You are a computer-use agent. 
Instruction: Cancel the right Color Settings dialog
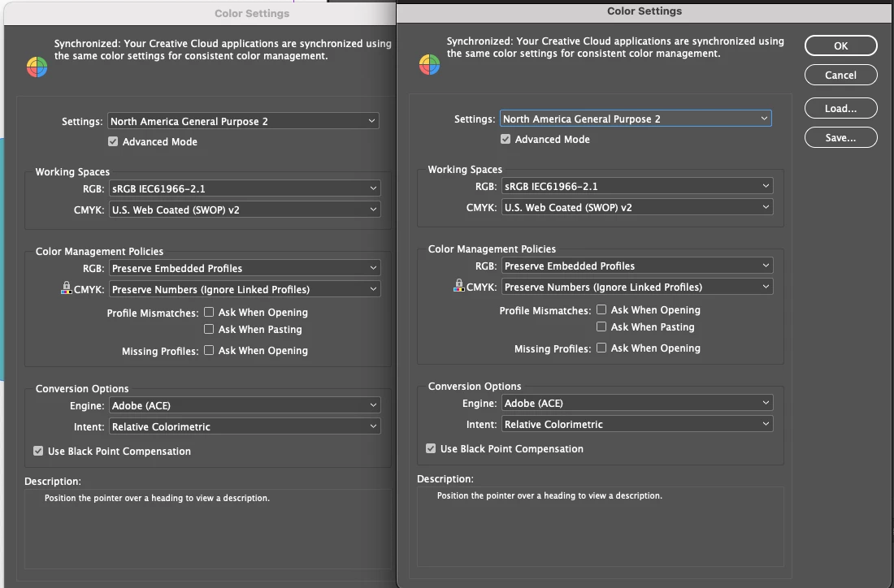click(x=841, y=75)
